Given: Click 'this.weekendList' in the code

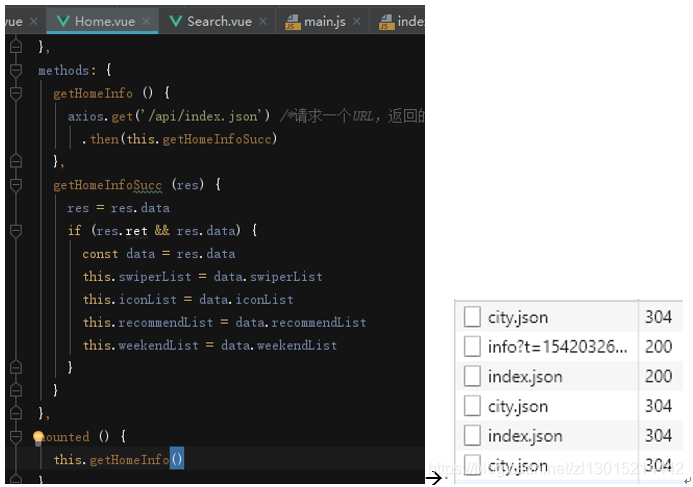Looking at the screenshot, I should [141, 346].
